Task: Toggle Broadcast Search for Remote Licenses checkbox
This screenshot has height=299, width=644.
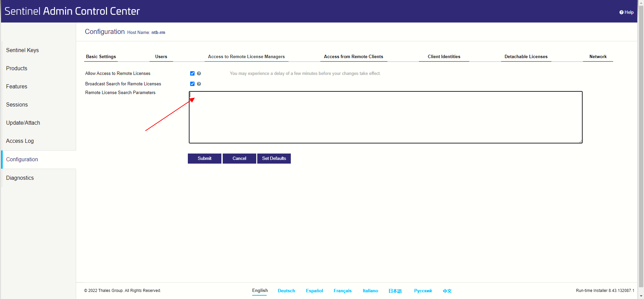Action: tap(192, 84)
